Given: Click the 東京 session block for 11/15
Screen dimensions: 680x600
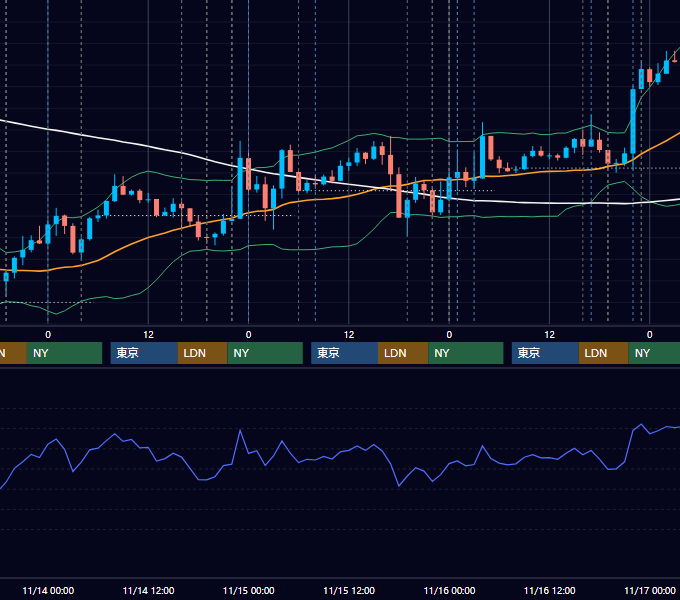Looking at the screenshot, I should pos(344,353).
